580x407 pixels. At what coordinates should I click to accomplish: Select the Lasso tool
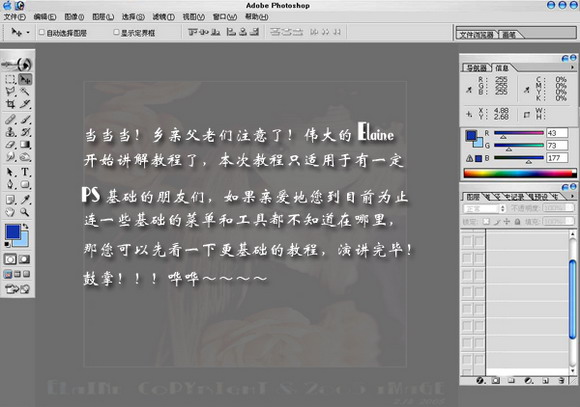[x=10, y=91]
